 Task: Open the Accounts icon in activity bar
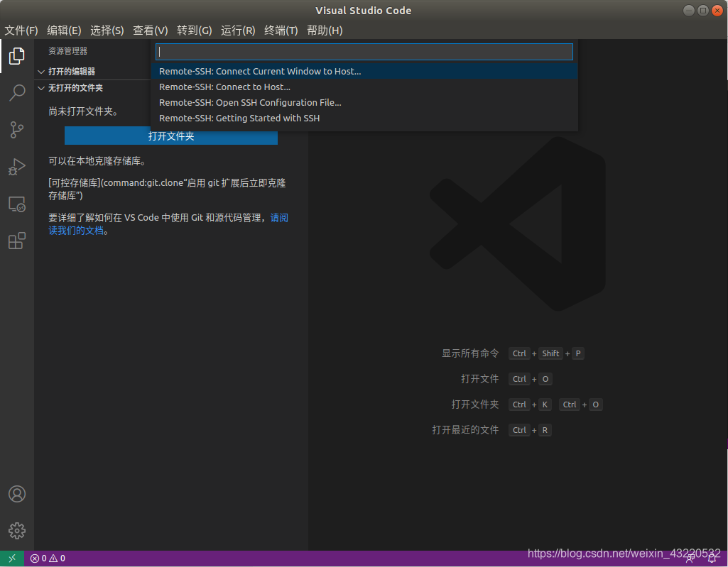point(17,494)
